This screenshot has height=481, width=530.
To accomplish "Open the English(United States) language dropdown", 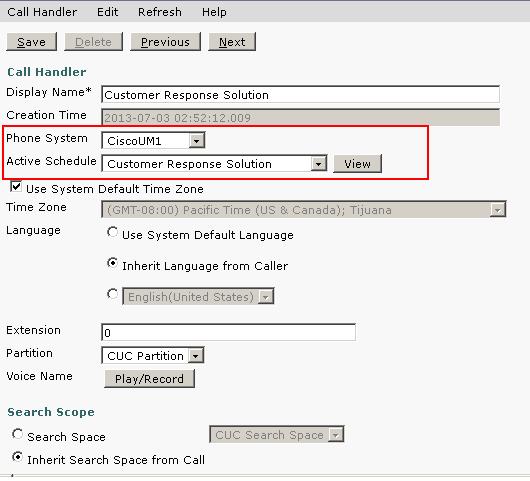I will [x=198, y=297].
